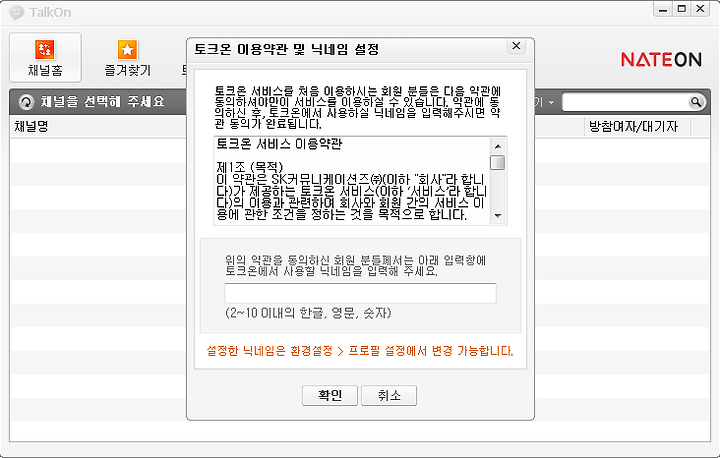720x458 pixels.
Task: Click the orange 프로필 설정 notice text
Action: (360, 351)
